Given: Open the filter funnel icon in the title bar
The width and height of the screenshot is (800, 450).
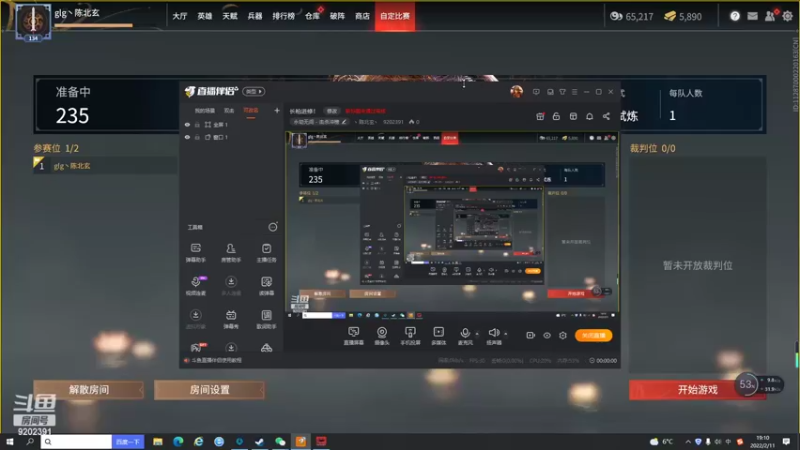Looking at the screenshot, I should (562, 92).
